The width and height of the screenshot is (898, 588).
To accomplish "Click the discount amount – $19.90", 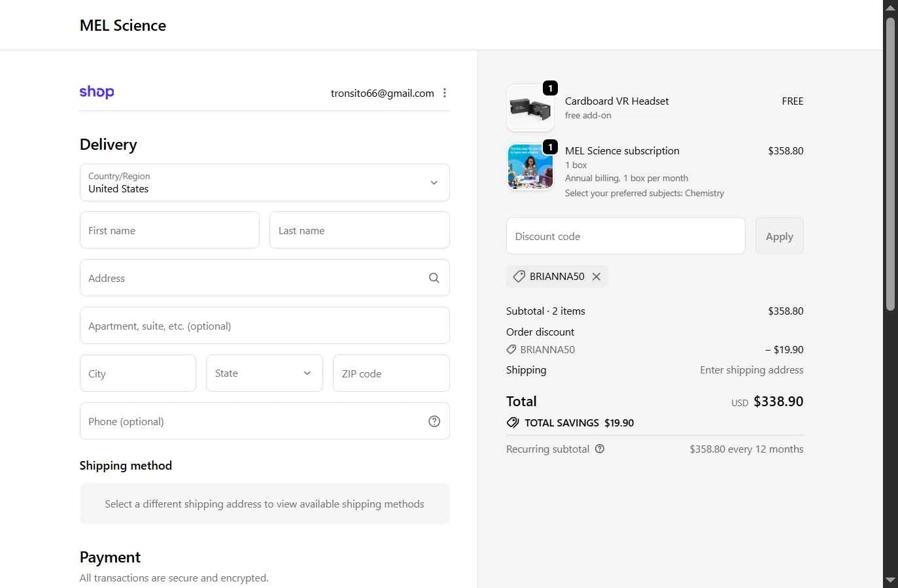I will pos(784,349).
